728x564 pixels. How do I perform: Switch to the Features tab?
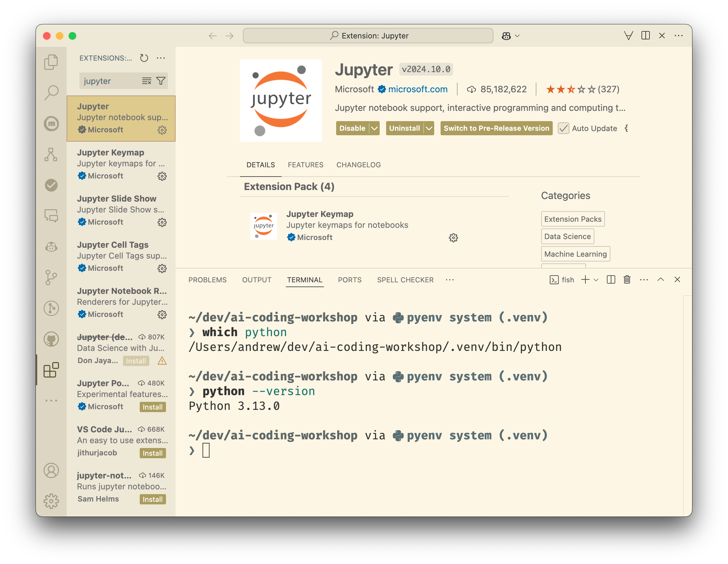coord(306,165)
